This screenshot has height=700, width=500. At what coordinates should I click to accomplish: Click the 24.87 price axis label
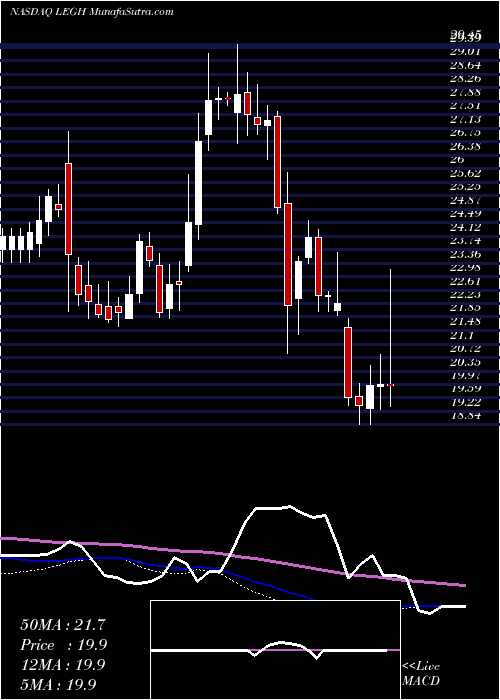click(x=466, y=200)
